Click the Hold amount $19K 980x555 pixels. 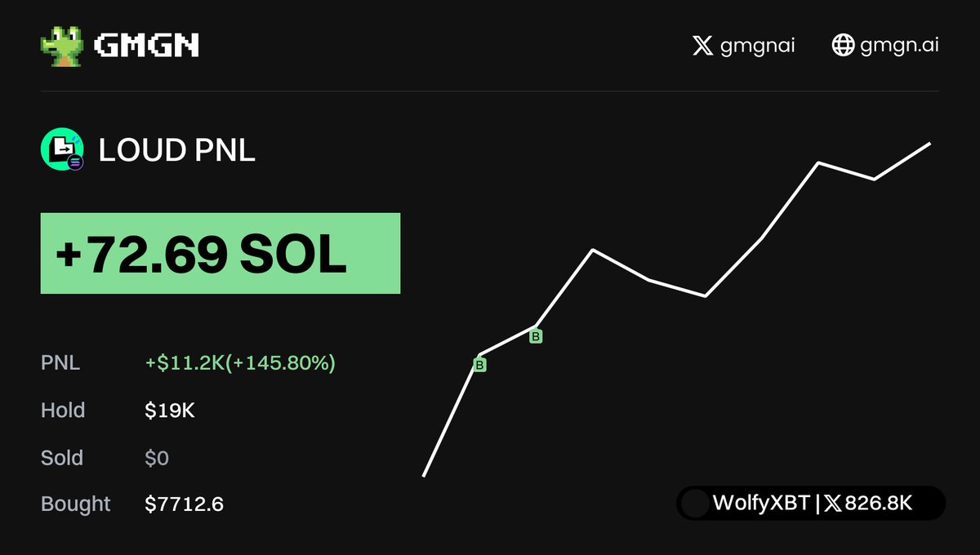tap(170, 411)
